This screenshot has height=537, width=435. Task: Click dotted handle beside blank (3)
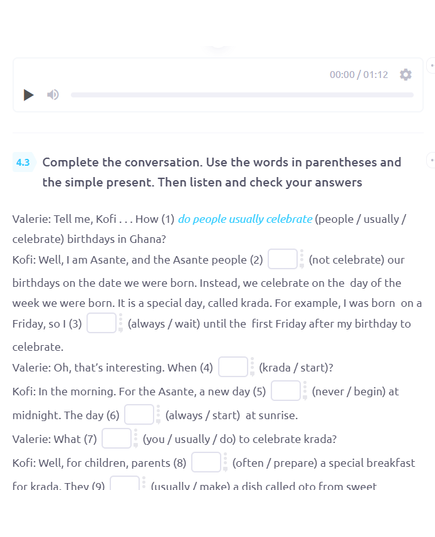(x=121, y=323)
